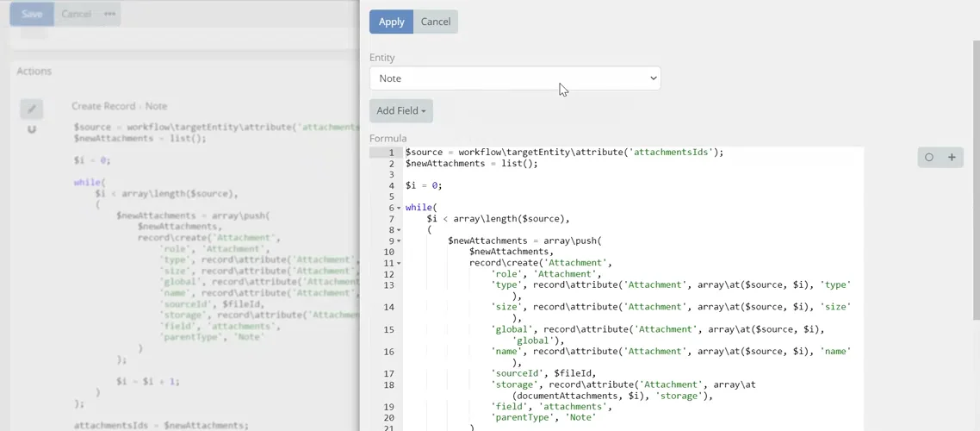The height and width of the screenshot is (431, 980).
Task: Open the Entity dropdown showing Note
Action: (515, 78)
